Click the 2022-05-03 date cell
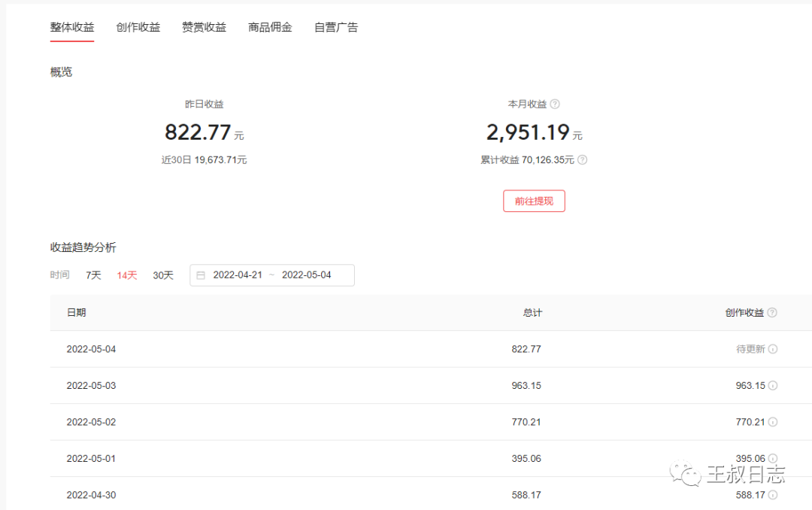The height and width of the screenshot is (510, 812). tap(91, 386)
